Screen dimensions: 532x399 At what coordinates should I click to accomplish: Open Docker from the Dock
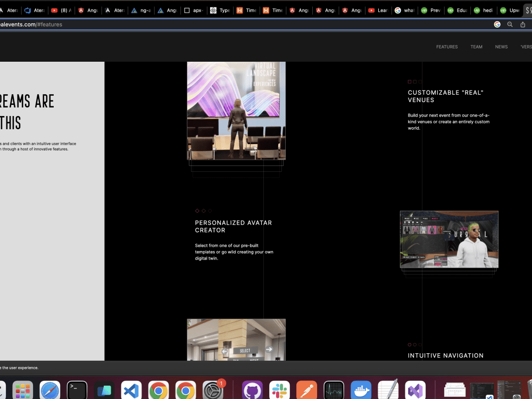click(361, 389)
